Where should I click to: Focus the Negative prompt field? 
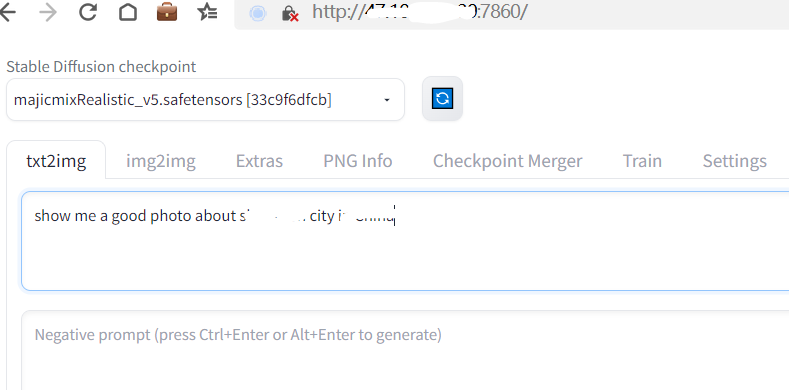click(x=405, y=350)
